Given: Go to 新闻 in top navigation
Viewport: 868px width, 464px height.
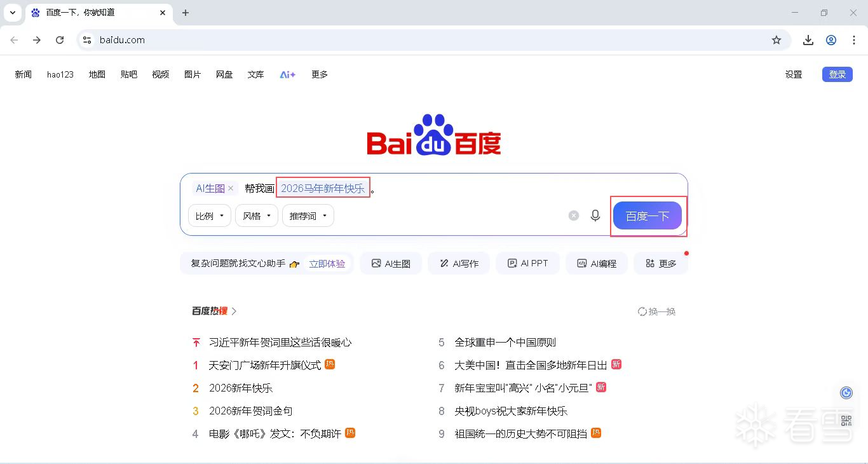Looking at the screenshot, I should point(24,74).
